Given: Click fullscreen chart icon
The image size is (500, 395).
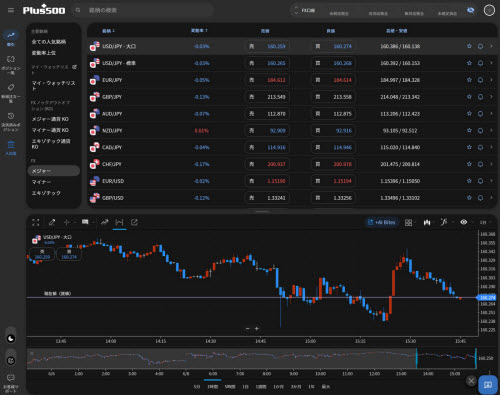Looking at the screenshot, I should coord(36,222).
